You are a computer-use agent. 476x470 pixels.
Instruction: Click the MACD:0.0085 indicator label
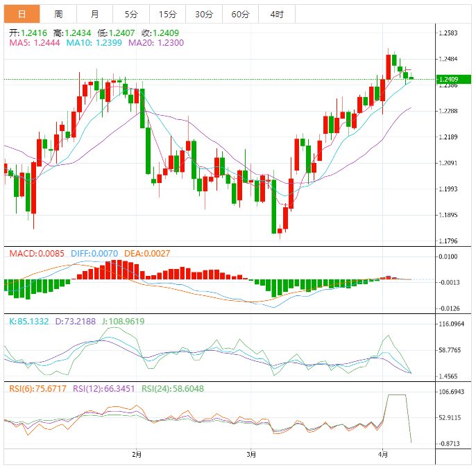(x=37, y=254)
